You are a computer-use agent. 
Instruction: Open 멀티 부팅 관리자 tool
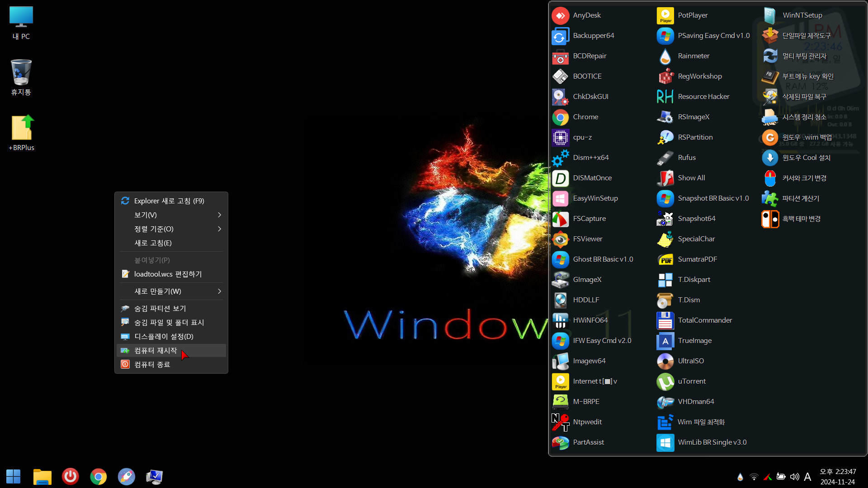pyautogui.click(x=794, y=56)
